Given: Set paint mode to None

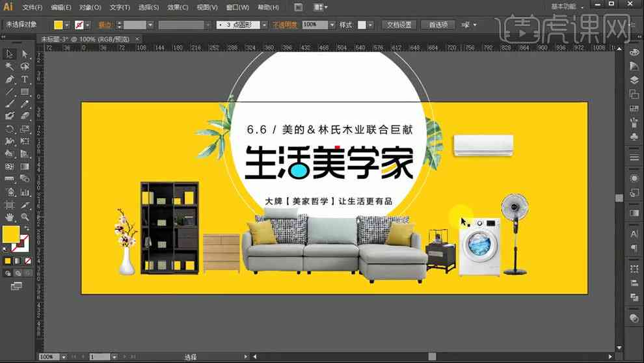Looking at the screenshot, I should 27,261.
